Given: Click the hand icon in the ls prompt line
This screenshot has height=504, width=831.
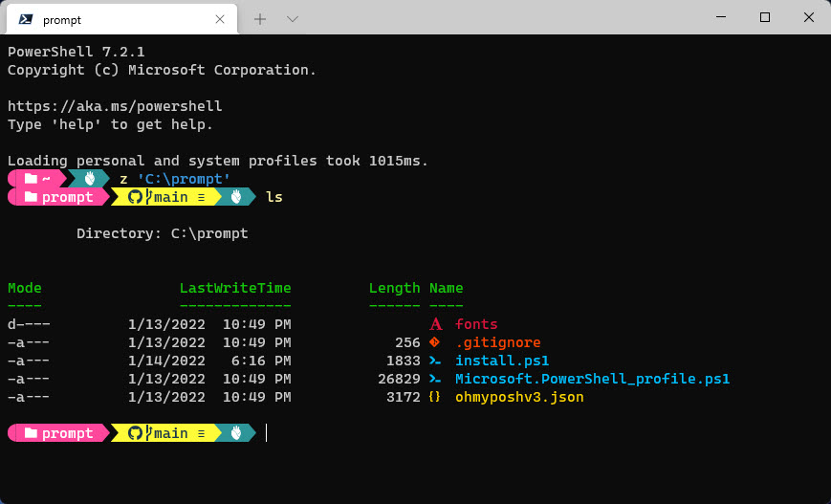Looking at the screenshot, I should pyautogui.click(x=236, y=197).
